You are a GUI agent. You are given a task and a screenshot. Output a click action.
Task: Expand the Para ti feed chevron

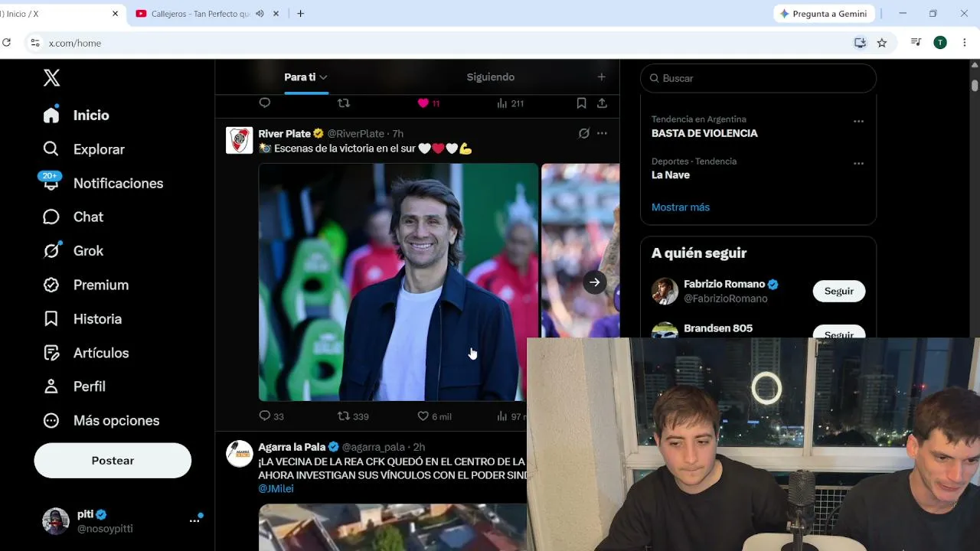click(x=323, y=77)
